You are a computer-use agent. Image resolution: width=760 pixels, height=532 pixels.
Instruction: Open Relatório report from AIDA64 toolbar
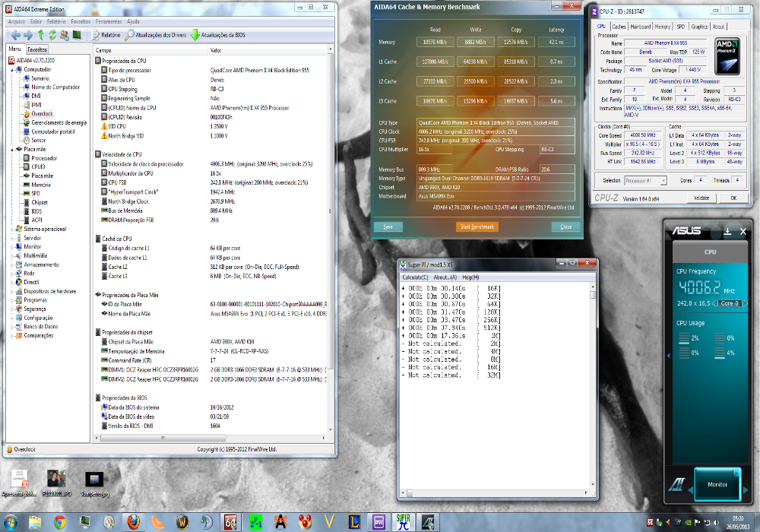[106, 35]
